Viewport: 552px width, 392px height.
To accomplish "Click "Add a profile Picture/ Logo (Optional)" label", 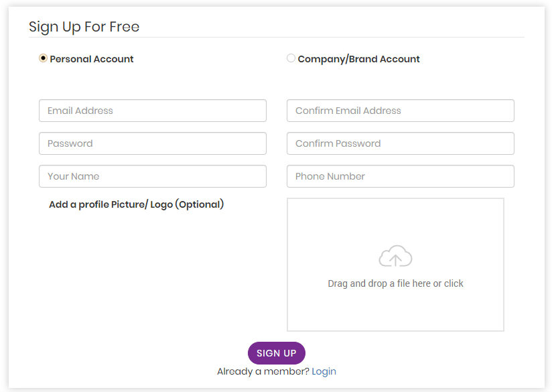I will [x=136, y=204].
